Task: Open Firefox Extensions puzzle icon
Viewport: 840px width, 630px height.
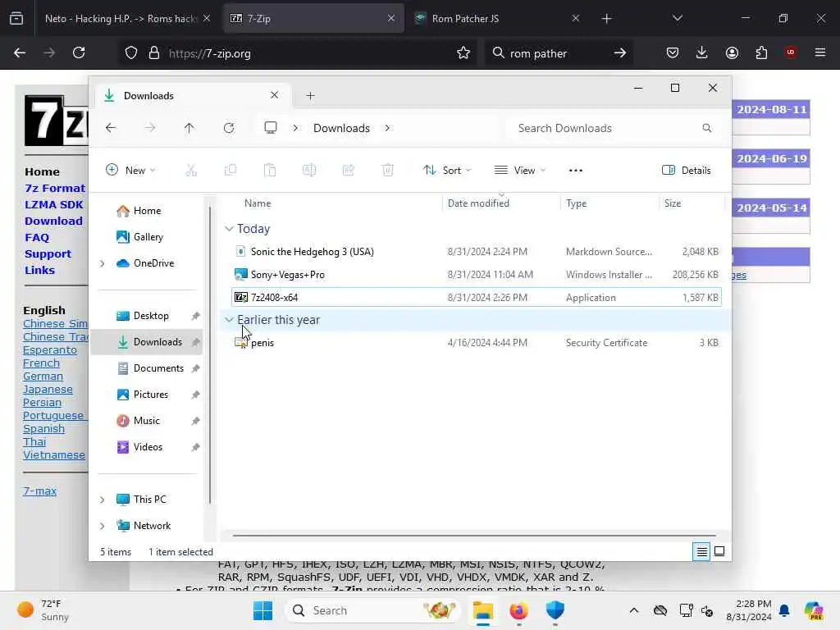Action: point(761,52)
